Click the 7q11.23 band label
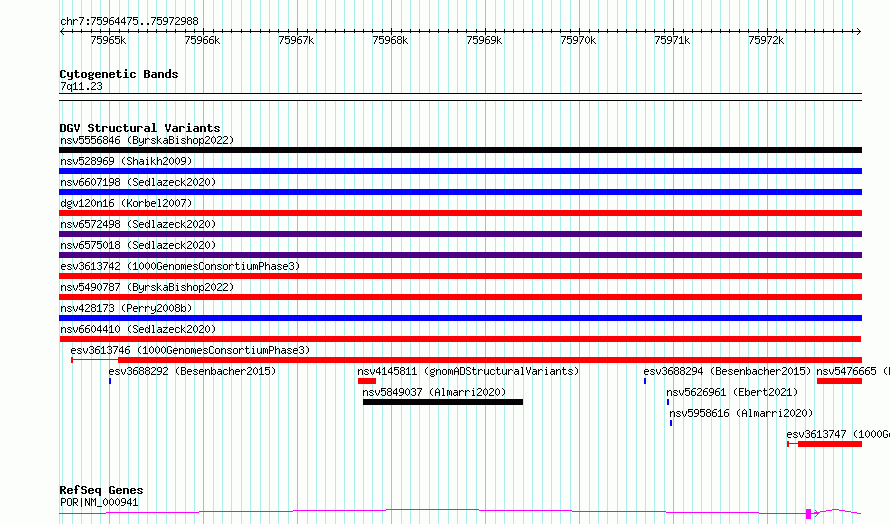The height and width of the screenshot is (524, 890). (x=81, y=86)
